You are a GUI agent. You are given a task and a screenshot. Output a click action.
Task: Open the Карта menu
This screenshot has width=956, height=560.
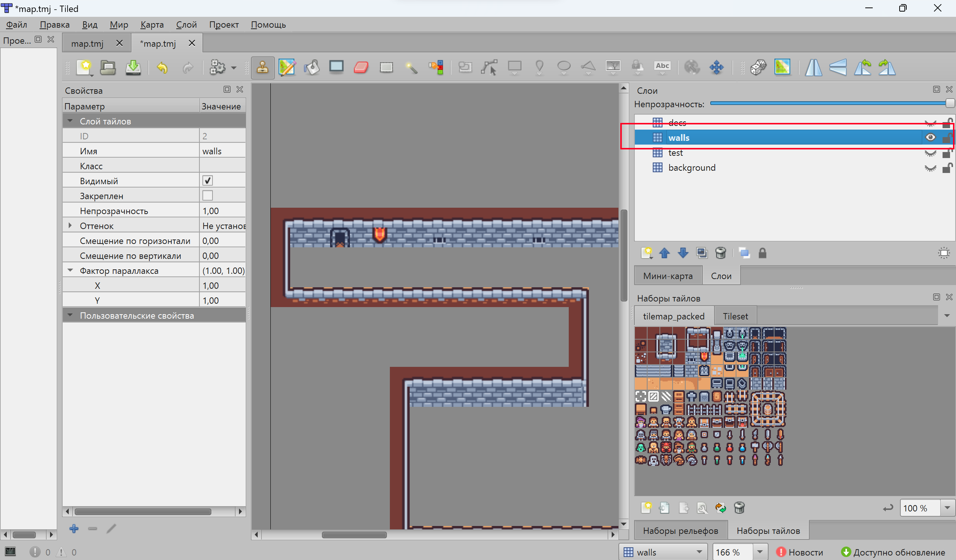152,25
